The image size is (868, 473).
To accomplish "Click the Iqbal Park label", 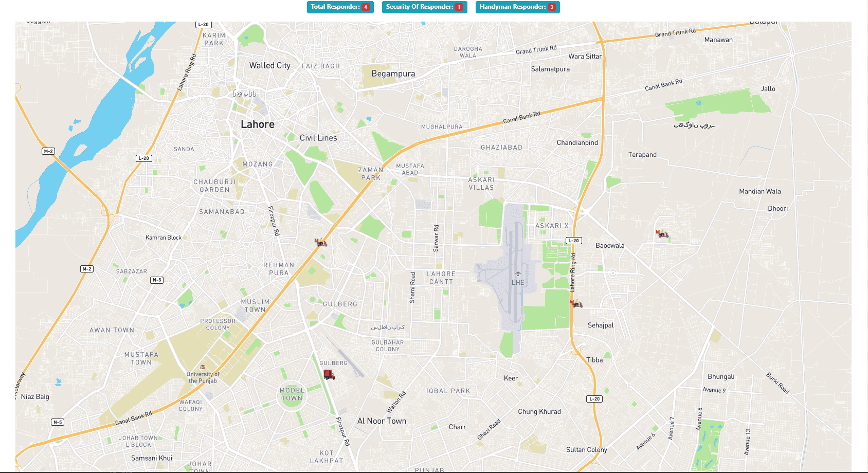I will [448, 391].
